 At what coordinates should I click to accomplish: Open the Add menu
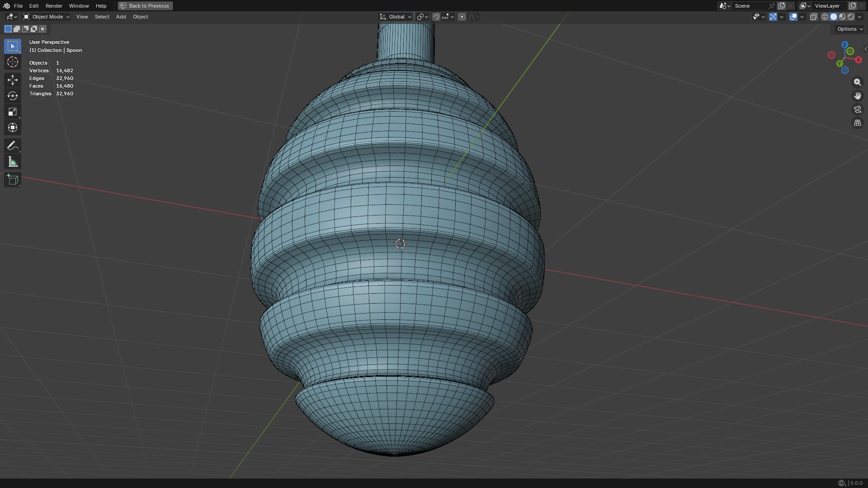(x=121, y=17)
